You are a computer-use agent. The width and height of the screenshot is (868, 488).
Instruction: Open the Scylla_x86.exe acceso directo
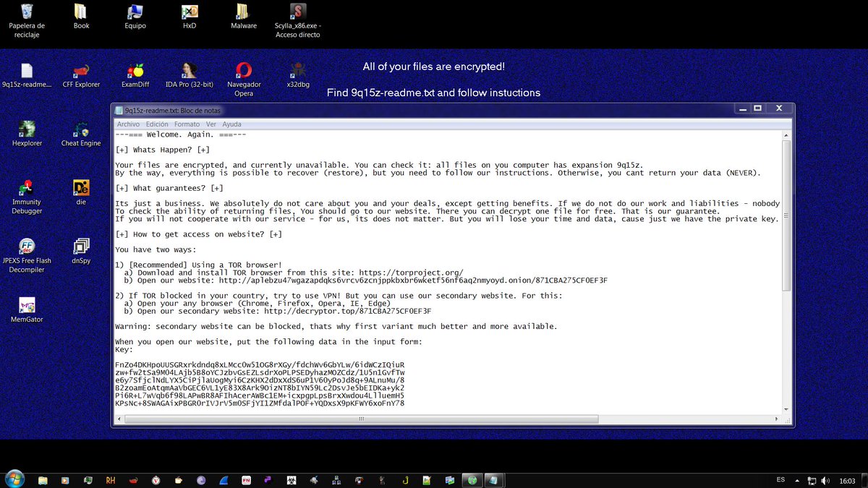click(x=297, y=13)
